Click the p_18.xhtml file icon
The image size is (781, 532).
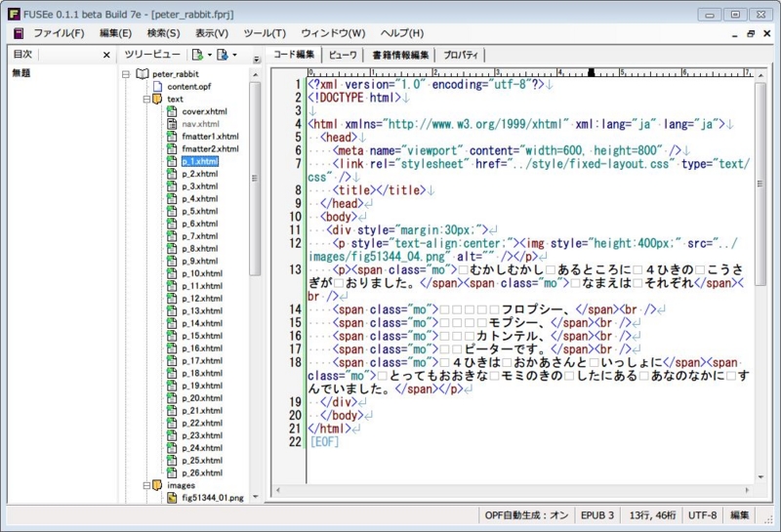tap(172, 373)
